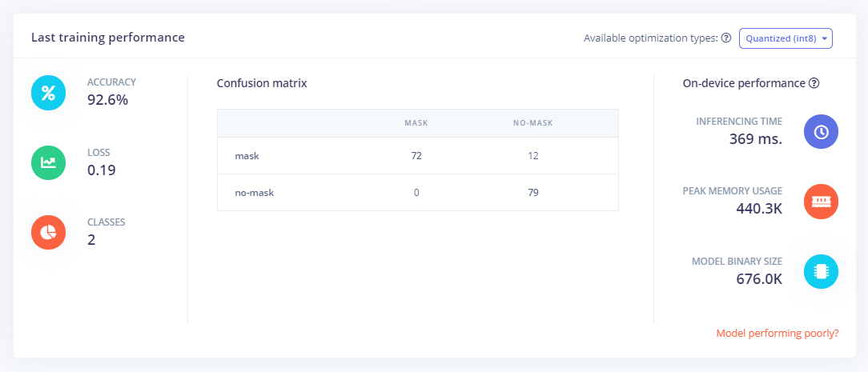
Task: Click the orange classes pie icon
Action: pyautogui.click(x=48, y=232)
